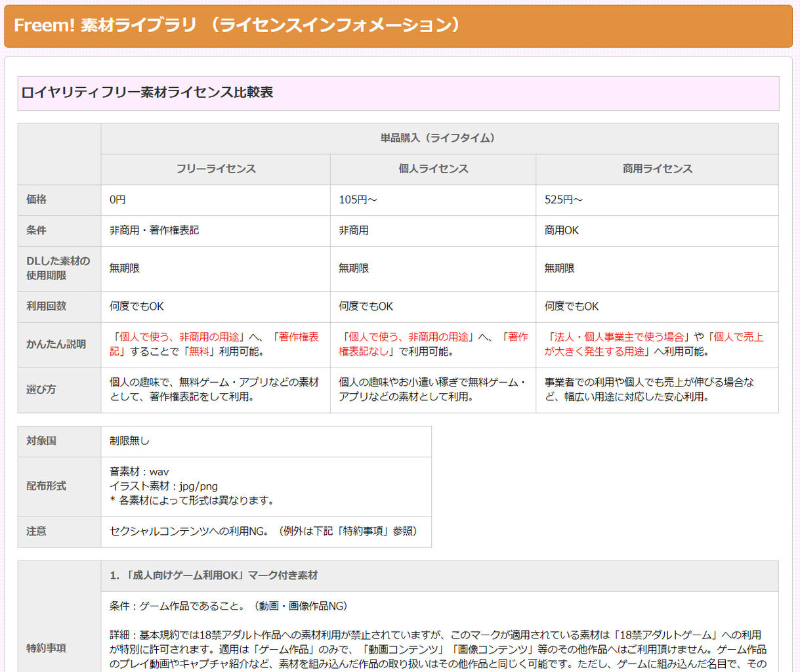Screen dimensions: 800x672
Task: Click the 制限無し cell
Action: [x=266, y=442]
